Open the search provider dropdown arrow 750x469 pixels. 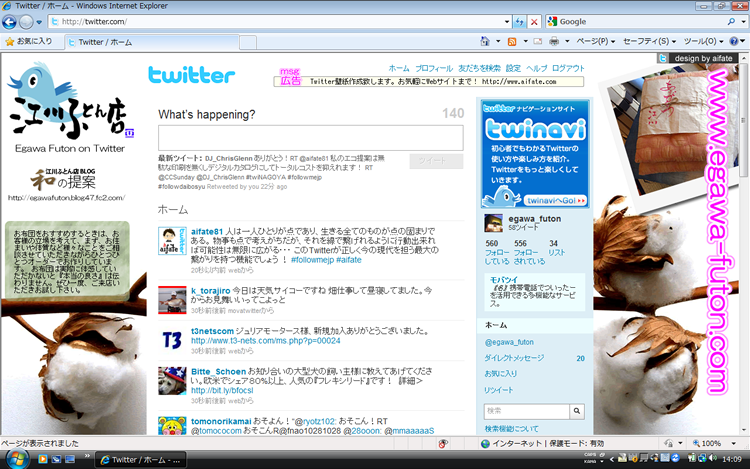743,22
